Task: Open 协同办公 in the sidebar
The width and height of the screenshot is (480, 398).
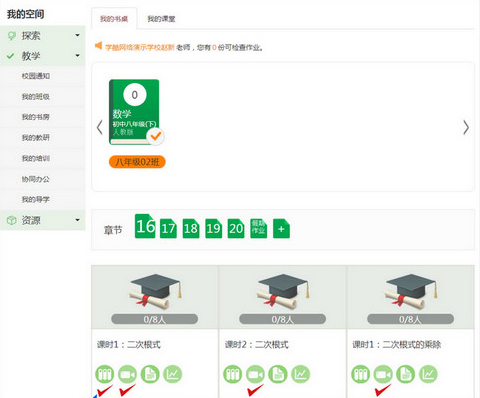Action: (x=36, y=179)
